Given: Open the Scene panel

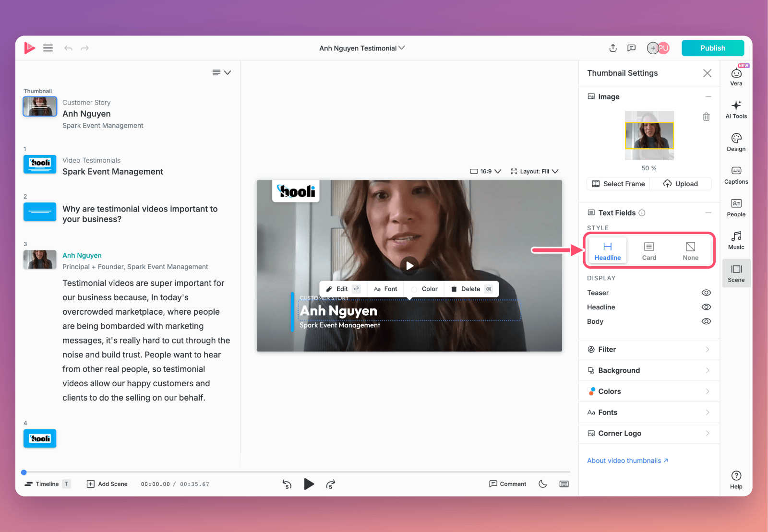Looking at the screenshot, I should [736, 273].
